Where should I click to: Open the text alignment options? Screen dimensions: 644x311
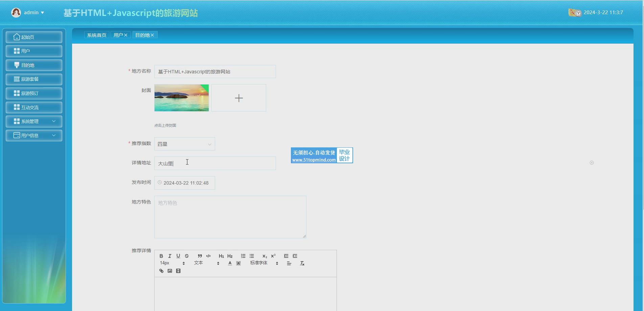[x=289, y=263]
